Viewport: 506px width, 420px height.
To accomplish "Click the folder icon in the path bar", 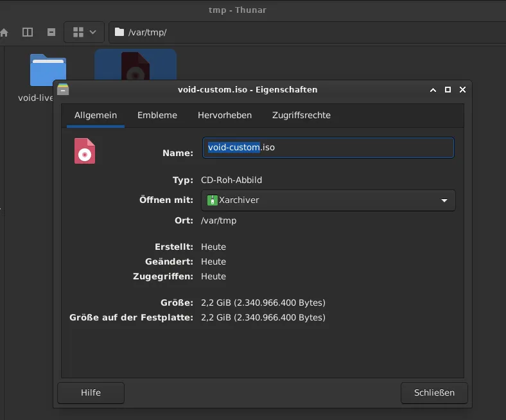I will 119,32.
